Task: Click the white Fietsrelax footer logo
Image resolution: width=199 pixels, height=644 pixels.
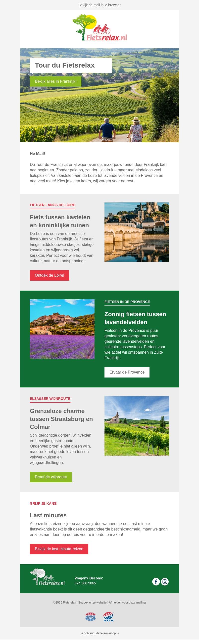Action: pos(47,577)
